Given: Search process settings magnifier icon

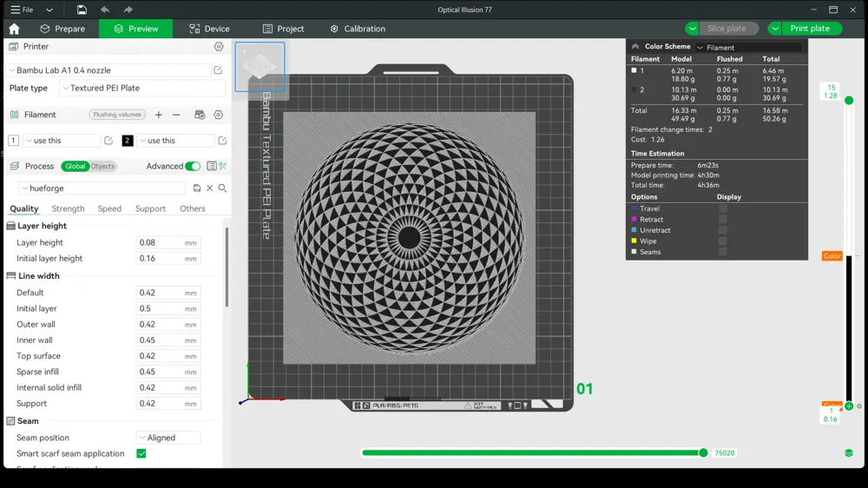Looking at the screenshot, I should click(222, 188).
